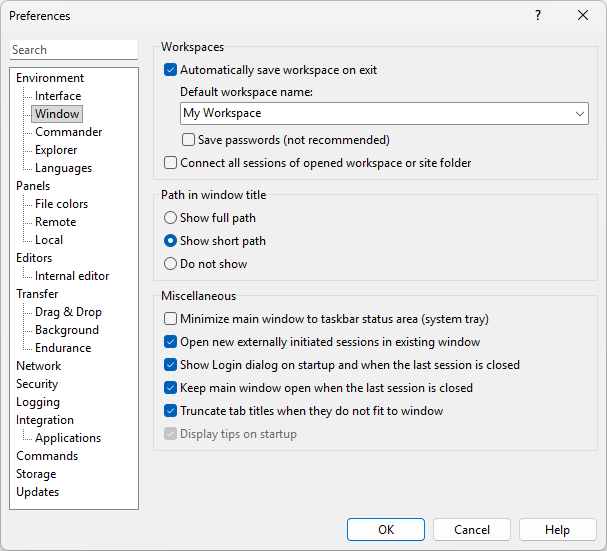
Task: Open Default workspace name dropdown arrow
Action: pos(580,114)
